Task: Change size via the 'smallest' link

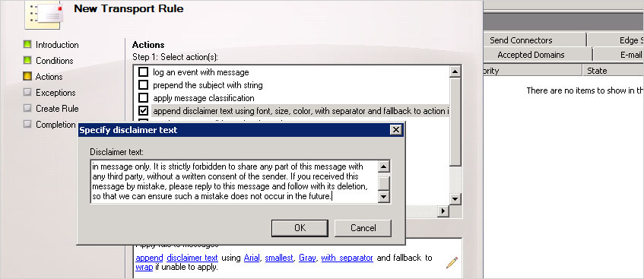Action: [279, 258]
